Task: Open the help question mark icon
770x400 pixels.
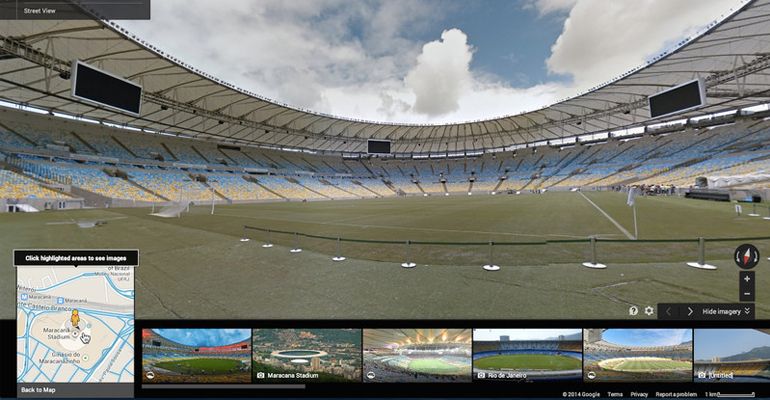Action: (633, 311)
